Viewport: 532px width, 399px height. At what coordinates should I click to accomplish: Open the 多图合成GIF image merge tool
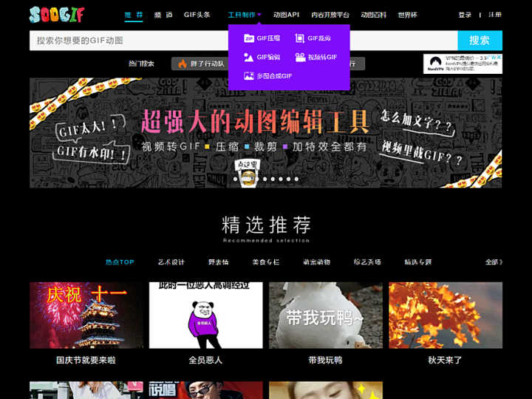(x=267, y=76)
